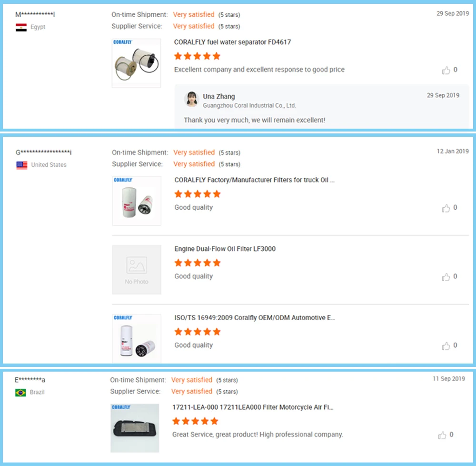Open Engine Dual-Flow Oil Filter LF3000 link

225,249
